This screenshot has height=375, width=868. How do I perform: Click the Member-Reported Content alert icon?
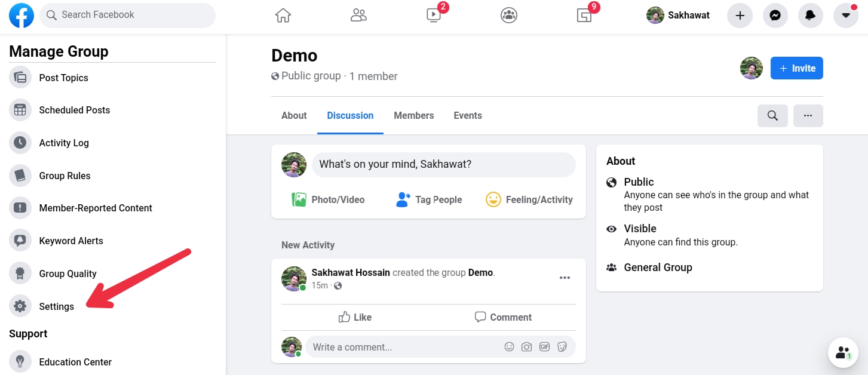(20, 208)
